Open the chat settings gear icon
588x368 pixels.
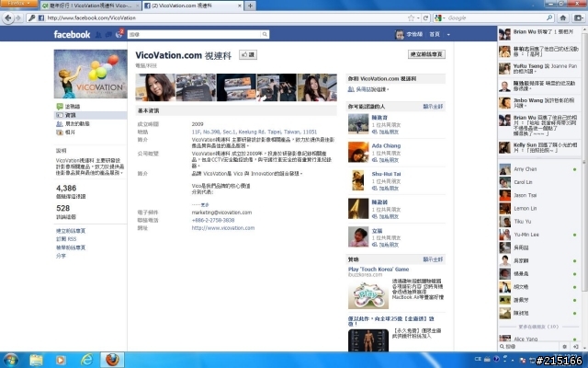[565, 346]
